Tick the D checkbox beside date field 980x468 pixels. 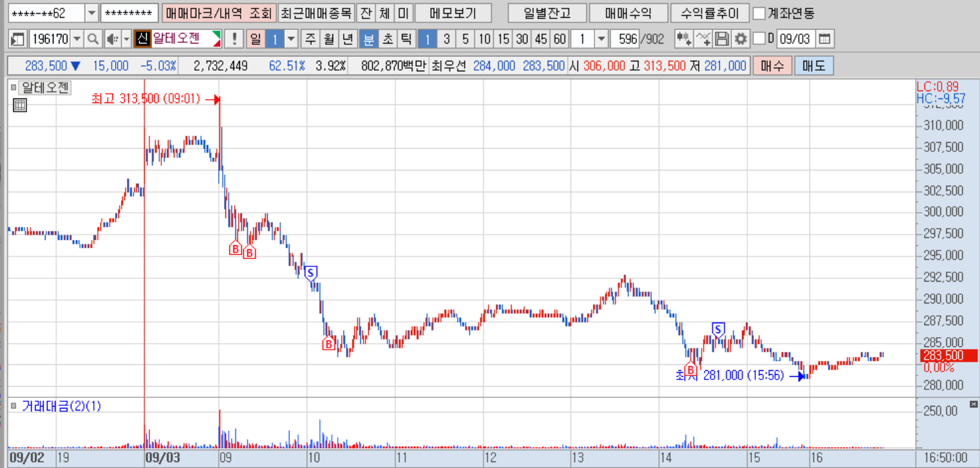pos(759,39)
